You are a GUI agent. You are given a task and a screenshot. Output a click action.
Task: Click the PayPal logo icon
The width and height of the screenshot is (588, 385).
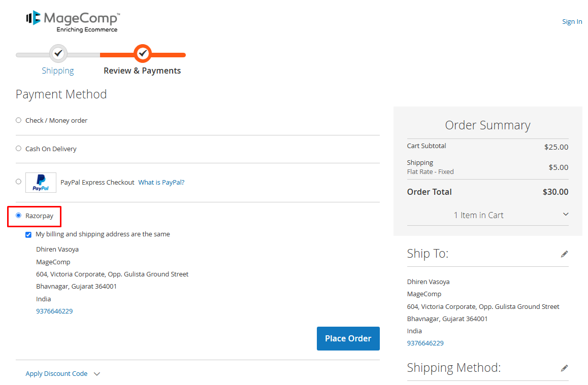tap(41, 183)
